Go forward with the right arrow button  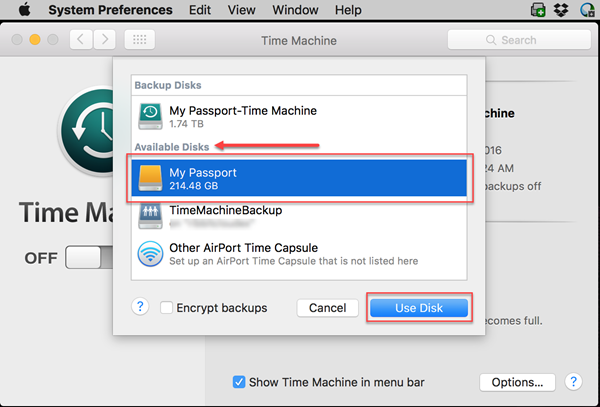(x=104, y=39)
